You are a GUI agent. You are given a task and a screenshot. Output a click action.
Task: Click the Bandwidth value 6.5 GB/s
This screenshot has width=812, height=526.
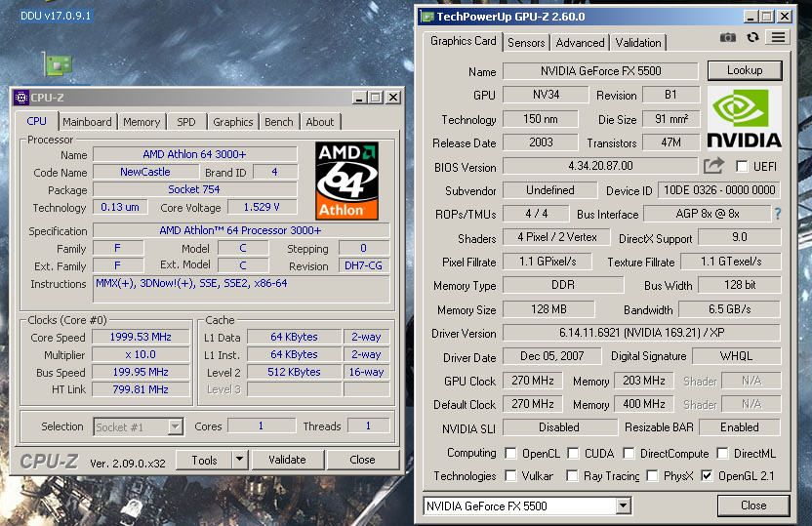click(729, 309)
